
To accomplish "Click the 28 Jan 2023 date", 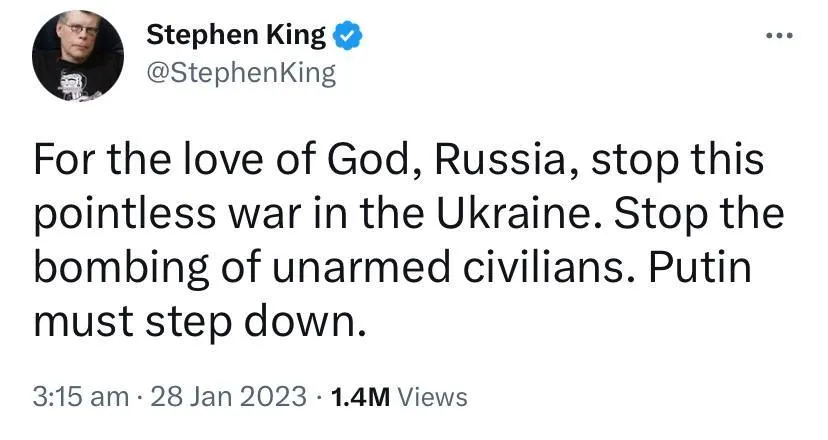I will [226, 396].
